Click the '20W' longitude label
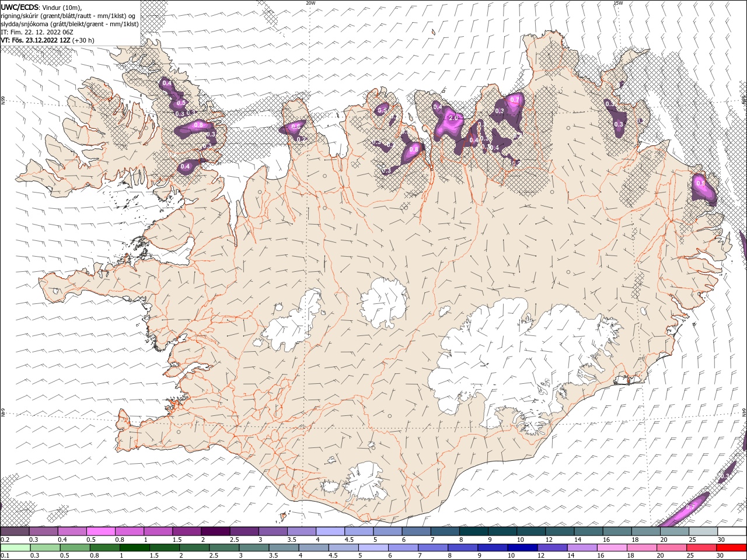747x560 pixels. click(x=310, y=3)
